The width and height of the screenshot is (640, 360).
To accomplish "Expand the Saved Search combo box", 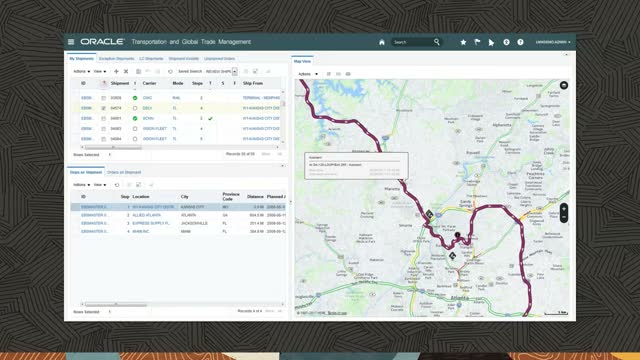I will pos(235,71).
